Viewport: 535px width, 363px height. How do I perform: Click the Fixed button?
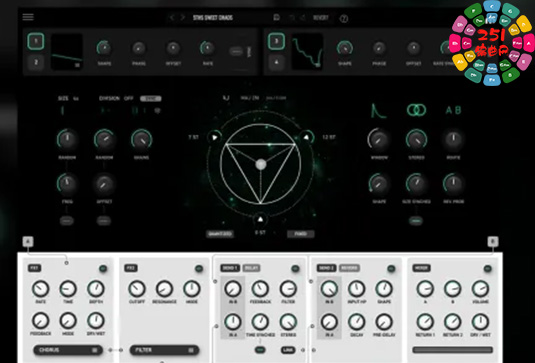(301, 234)
